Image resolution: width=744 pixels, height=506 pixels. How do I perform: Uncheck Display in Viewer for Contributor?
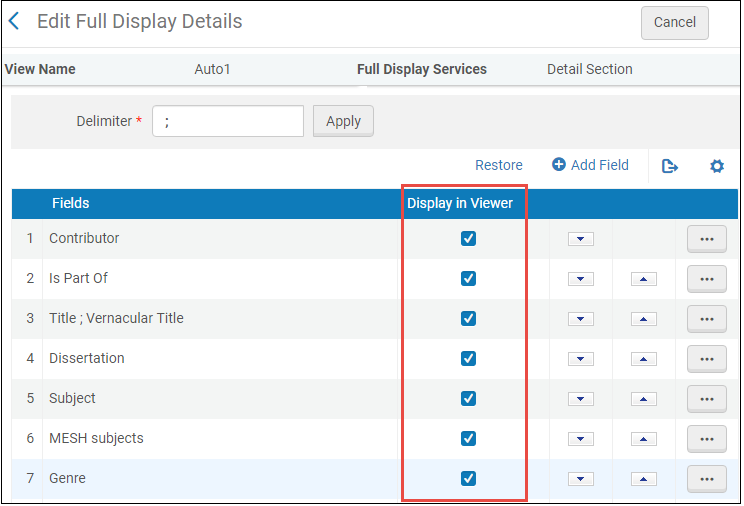(468, 239)
